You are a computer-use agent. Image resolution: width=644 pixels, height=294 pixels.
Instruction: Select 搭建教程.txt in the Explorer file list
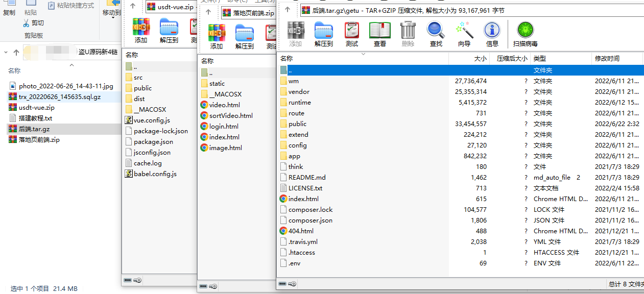[35, 118]
